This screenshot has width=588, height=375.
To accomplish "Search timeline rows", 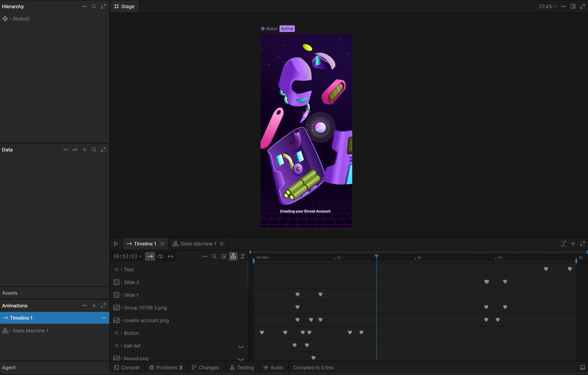I will pyautogui.click(x=214, y=256).
